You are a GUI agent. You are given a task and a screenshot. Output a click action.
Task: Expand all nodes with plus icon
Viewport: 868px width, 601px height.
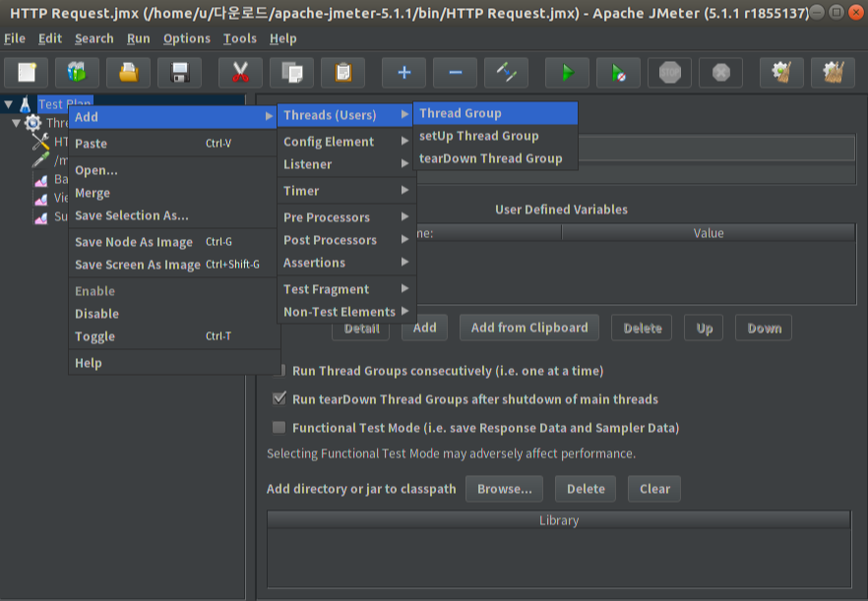coord(404,73)
